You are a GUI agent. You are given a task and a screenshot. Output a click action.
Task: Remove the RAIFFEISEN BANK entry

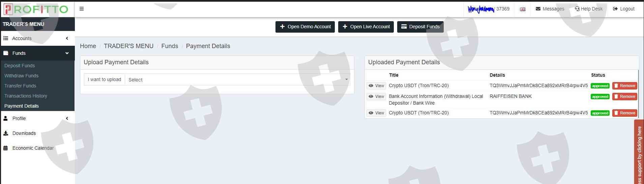[624, 97]
